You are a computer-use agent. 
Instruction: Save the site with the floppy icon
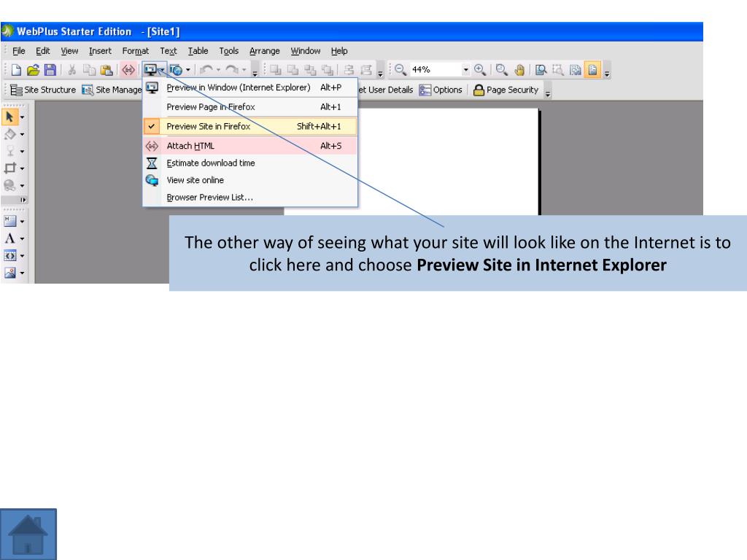[x=50, y=70]
